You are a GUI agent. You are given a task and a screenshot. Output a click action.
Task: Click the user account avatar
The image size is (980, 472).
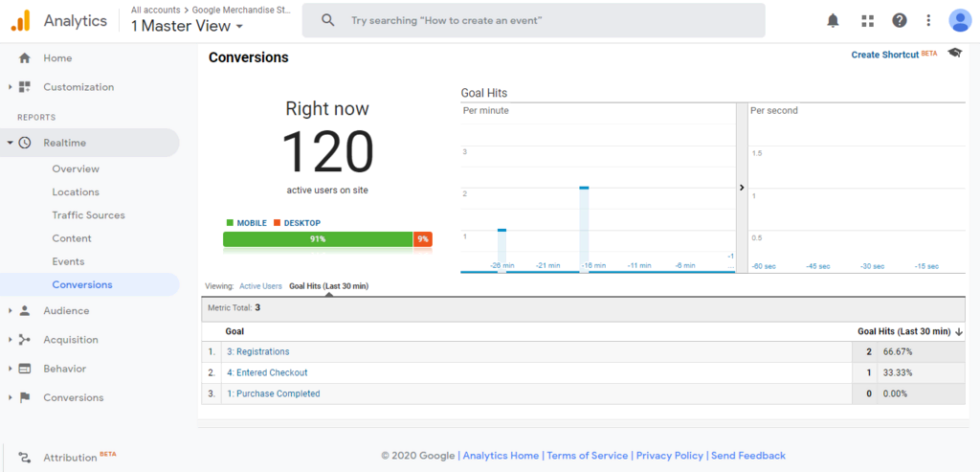click(960, 20)
